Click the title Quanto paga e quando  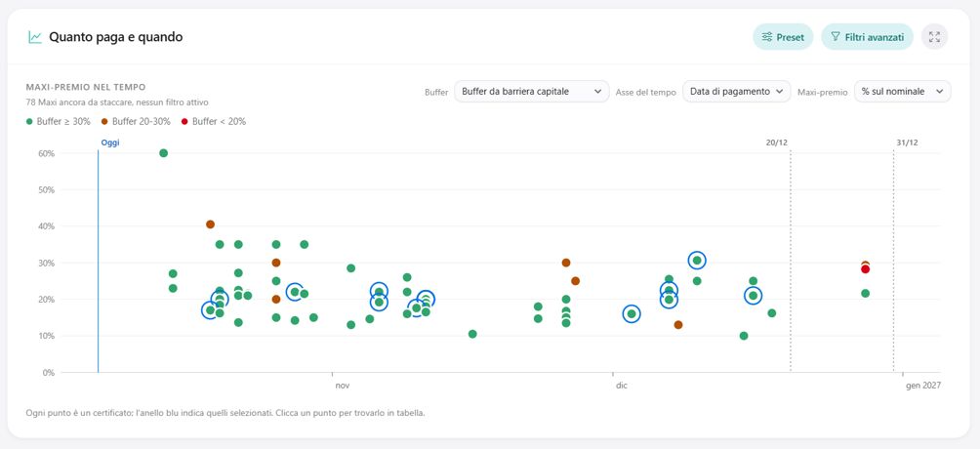point(115,37)
